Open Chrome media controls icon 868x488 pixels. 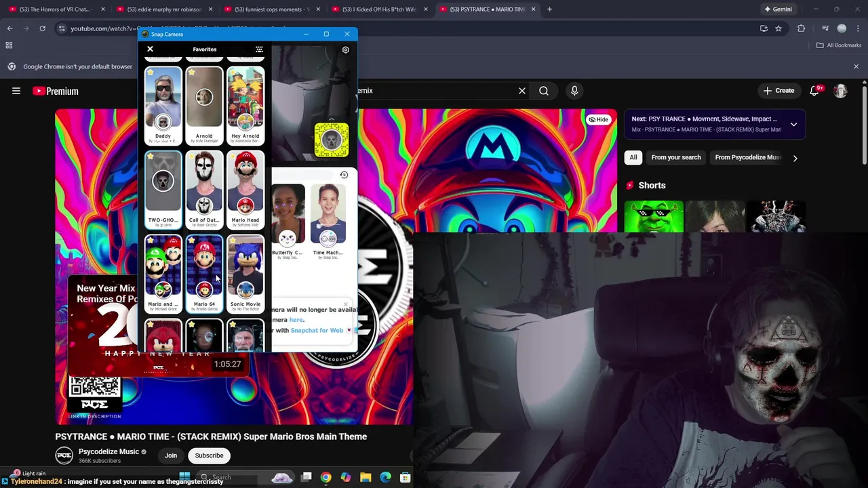point(825,28)
